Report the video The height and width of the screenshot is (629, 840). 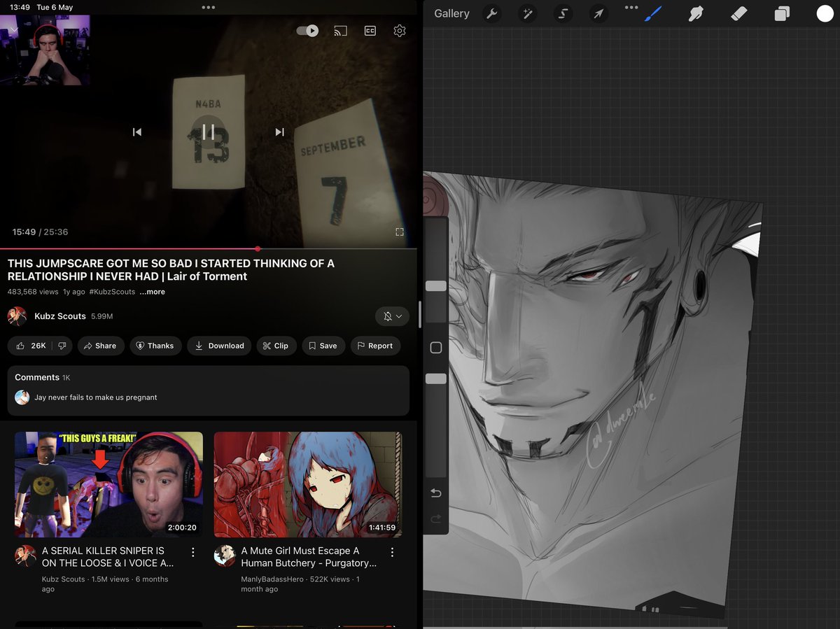click(x=375, y=346)
